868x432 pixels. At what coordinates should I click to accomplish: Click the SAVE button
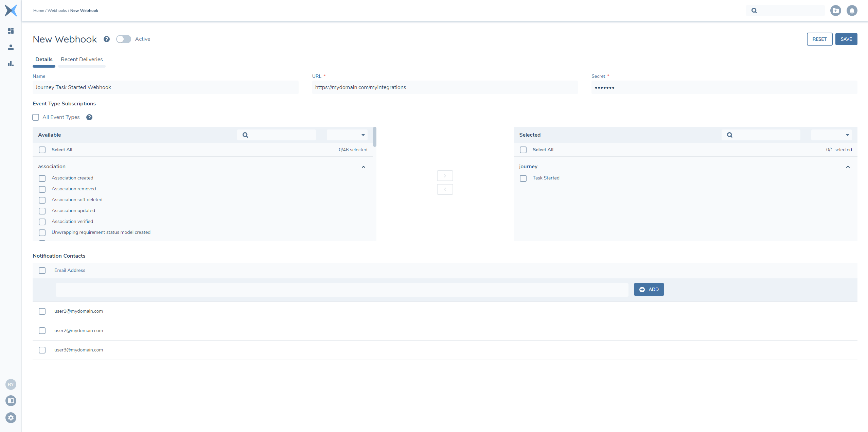[x=846, y=39]
